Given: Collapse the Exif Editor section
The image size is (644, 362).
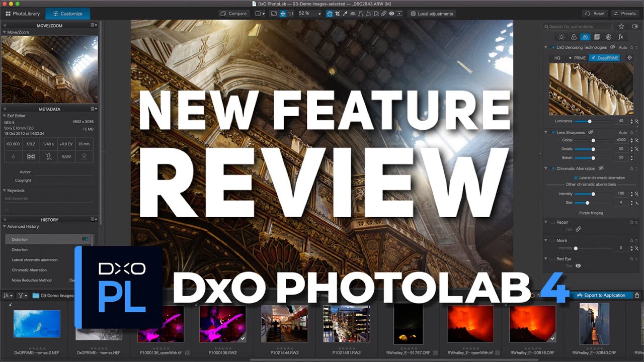Looking at the screenshot, I should click(x=5, y=116).
